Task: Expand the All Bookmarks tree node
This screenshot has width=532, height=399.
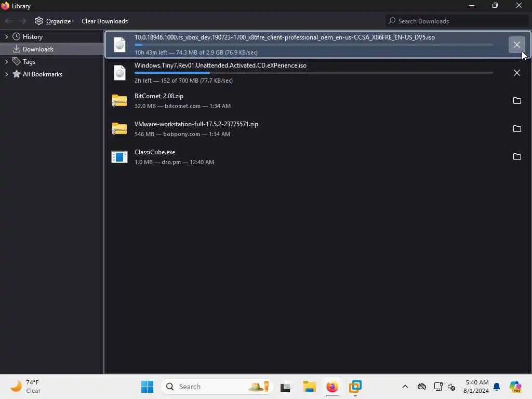Action: click(x=6, y=74)
